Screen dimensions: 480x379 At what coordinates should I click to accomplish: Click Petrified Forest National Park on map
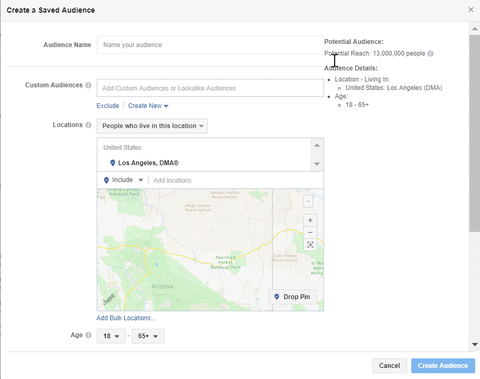[x=225, y=262]
